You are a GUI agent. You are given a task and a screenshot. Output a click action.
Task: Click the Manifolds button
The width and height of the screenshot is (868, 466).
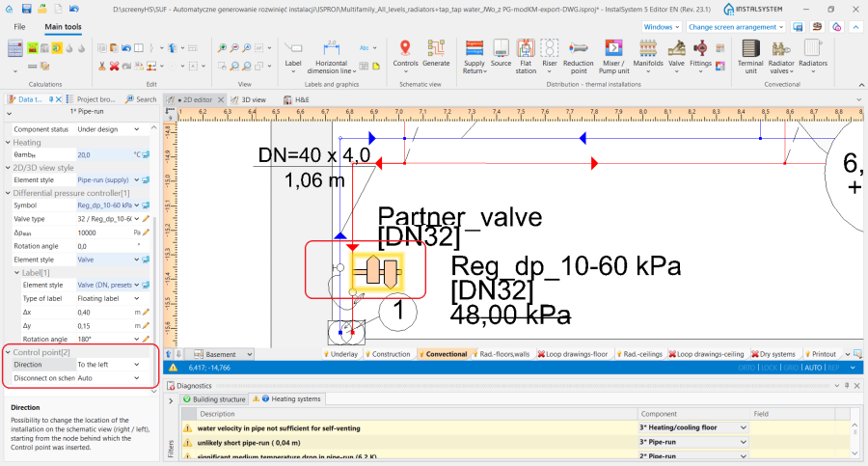[648, 57]
